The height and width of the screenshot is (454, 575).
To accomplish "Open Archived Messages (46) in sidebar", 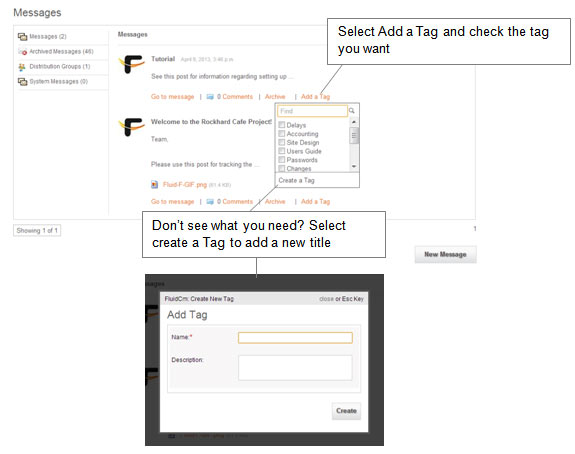I will click(62, 52).
